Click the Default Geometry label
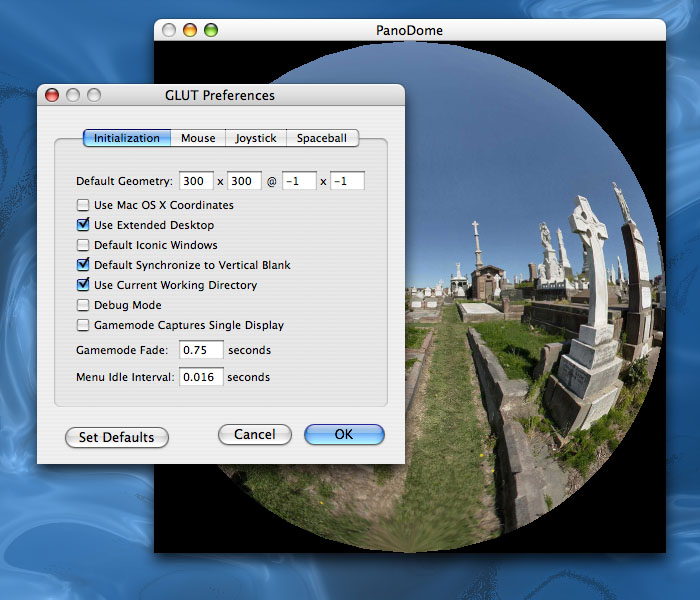Image resolution: width=700 pixels, height=600 pixels. click(x=124, y=181)
